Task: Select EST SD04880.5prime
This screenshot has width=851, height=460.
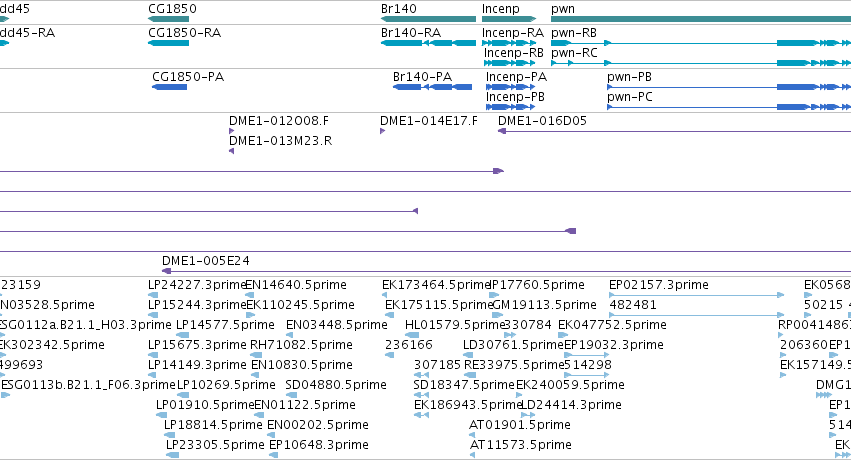Action: tap(336, 385)
